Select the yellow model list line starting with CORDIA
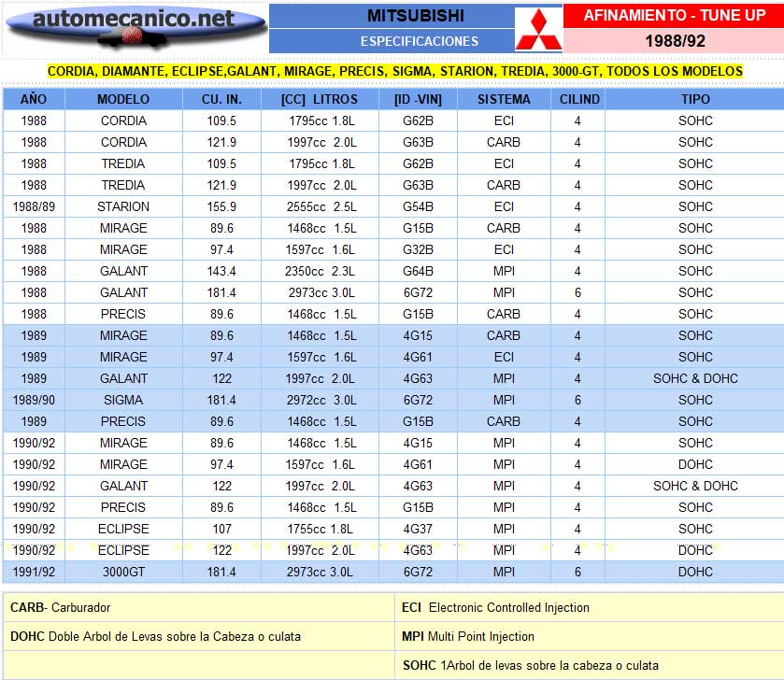784x680 pixels. click(395, 71)
